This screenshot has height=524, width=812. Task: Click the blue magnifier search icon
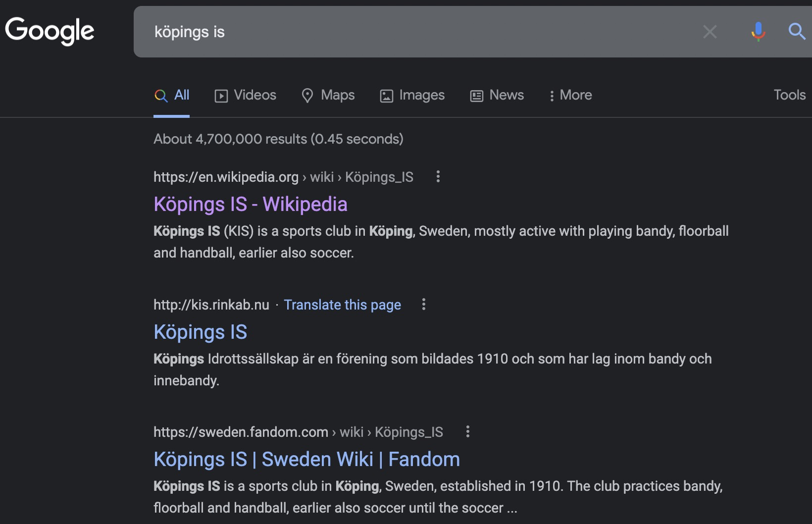pyautogui.click(x=797, y=32)
